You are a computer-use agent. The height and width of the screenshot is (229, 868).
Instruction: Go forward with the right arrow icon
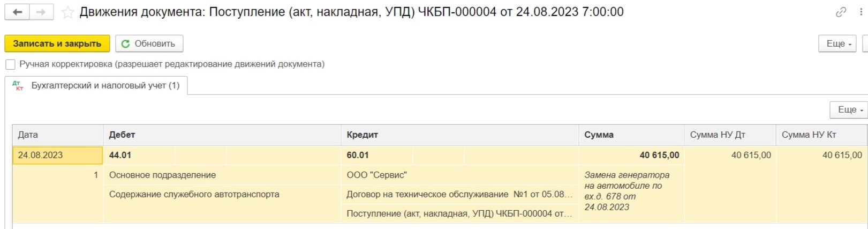41,12
